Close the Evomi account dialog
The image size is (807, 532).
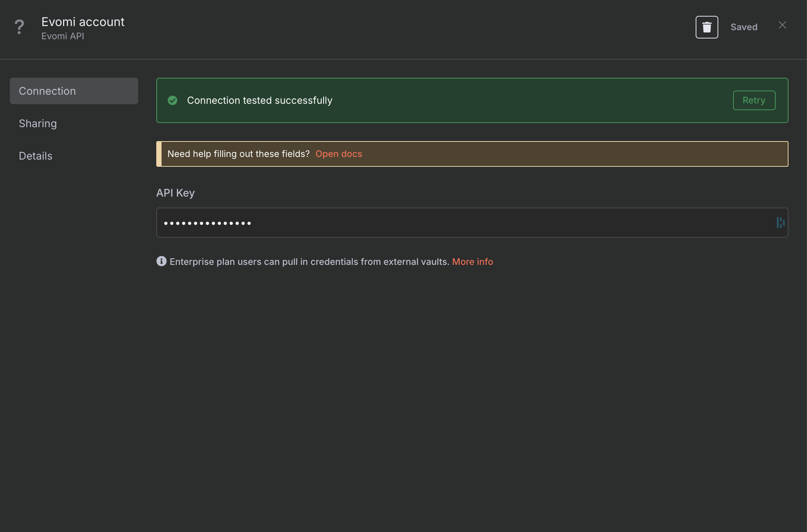782,25
